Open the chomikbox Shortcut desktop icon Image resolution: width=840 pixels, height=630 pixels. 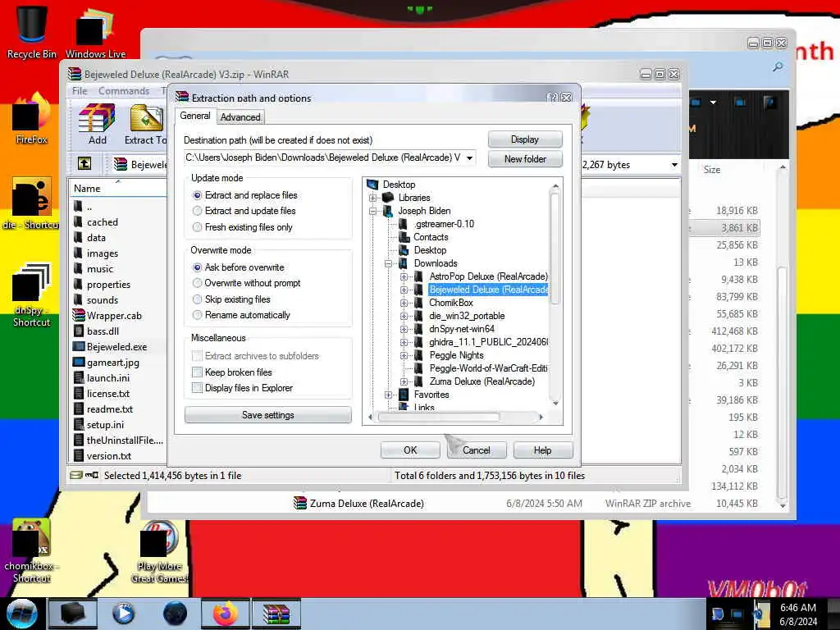[x=32, y=550]
